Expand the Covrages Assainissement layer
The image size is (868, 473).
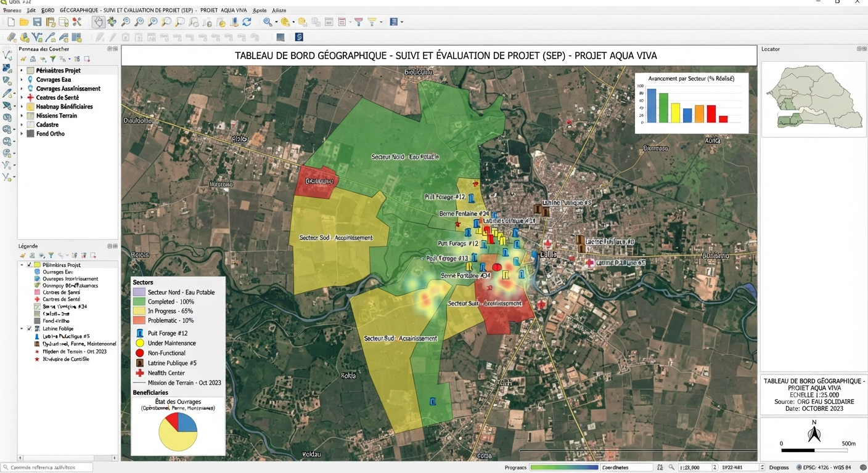click(22, 89)
